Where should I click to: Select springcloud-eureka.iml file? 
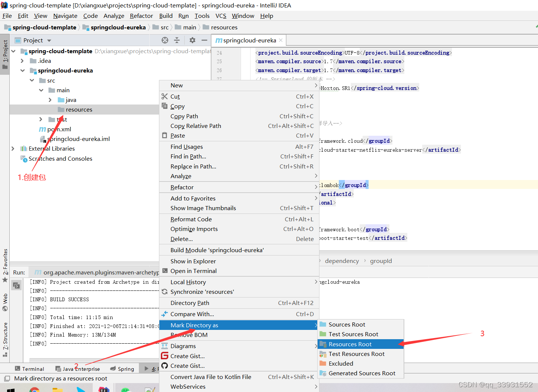(x=75, y=139)
